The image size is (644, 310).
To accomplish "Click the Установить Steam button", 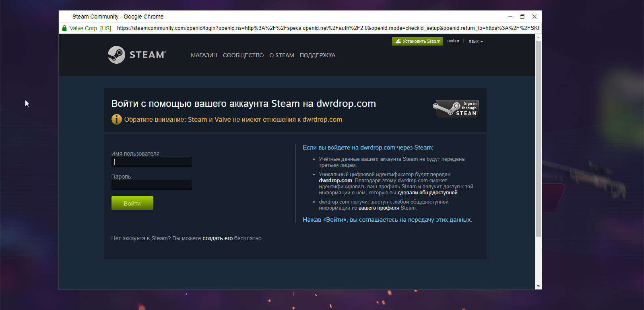I will pos(417,41).
